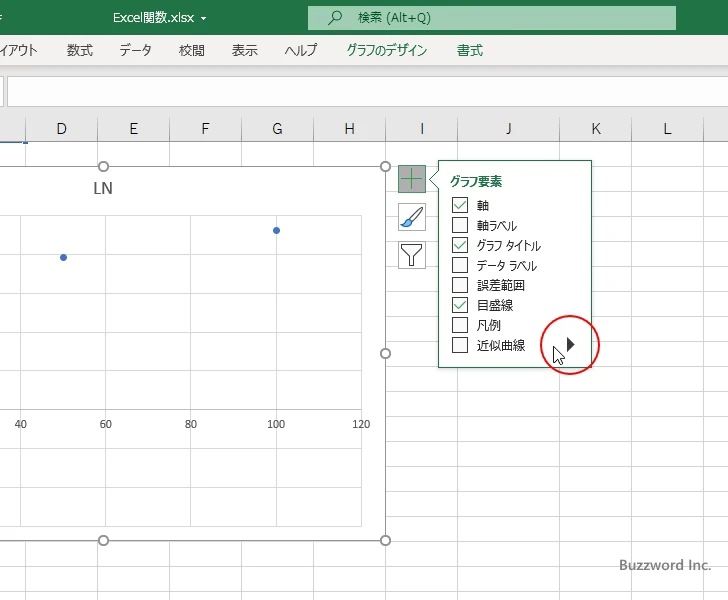Expand the 近似曲線 submenu arrow

tap(571, 344)
